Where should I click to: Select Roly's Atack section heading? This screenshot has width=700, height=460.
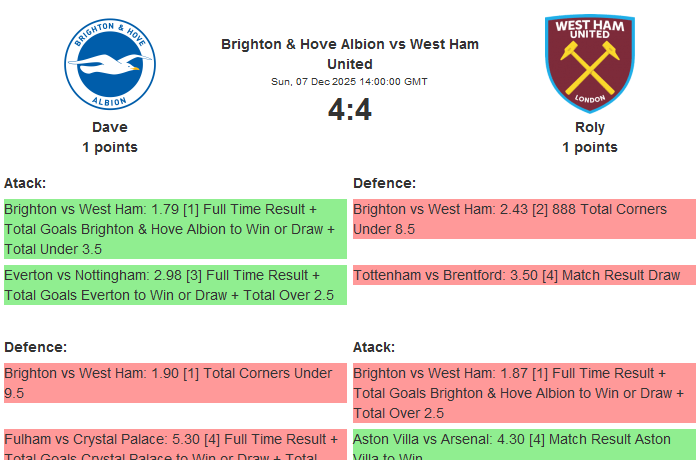click(374, 347)
